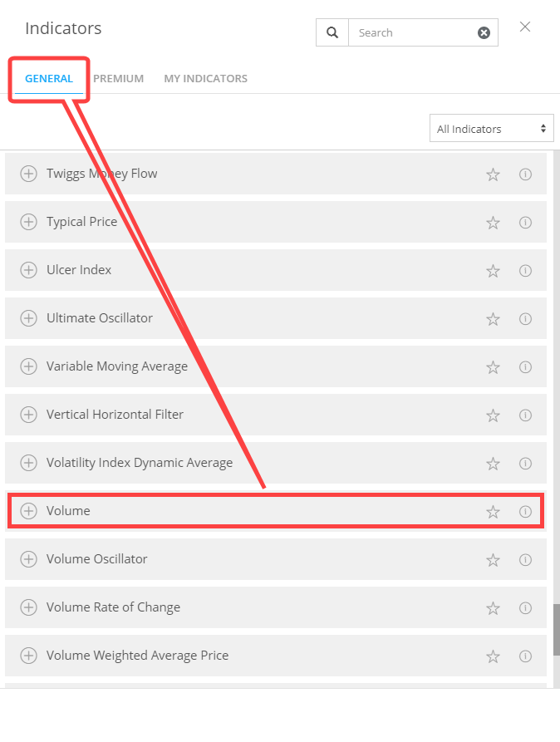
Task: Toggle the star on Typical Price
Action: click(493, 222)
